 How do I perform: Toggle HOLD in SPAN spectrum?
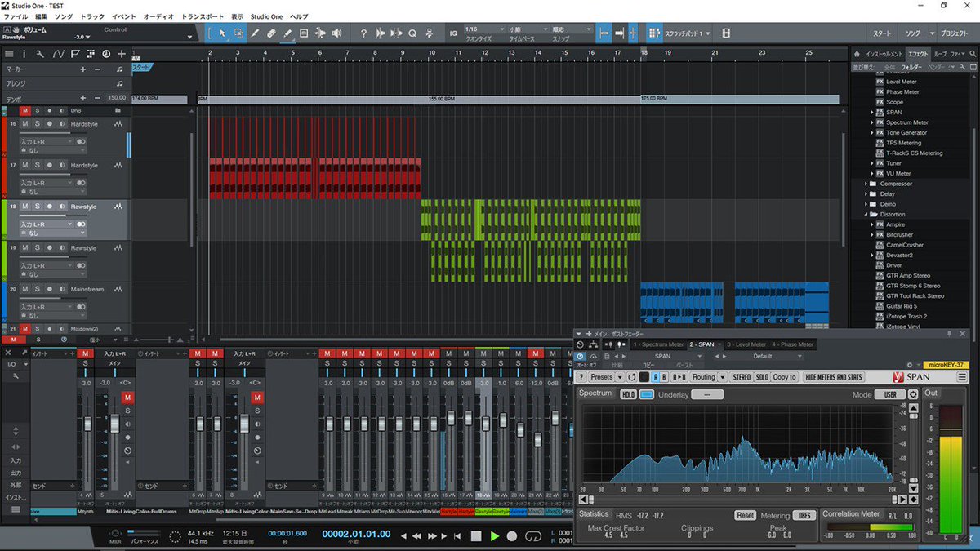[x=628, y=394]
